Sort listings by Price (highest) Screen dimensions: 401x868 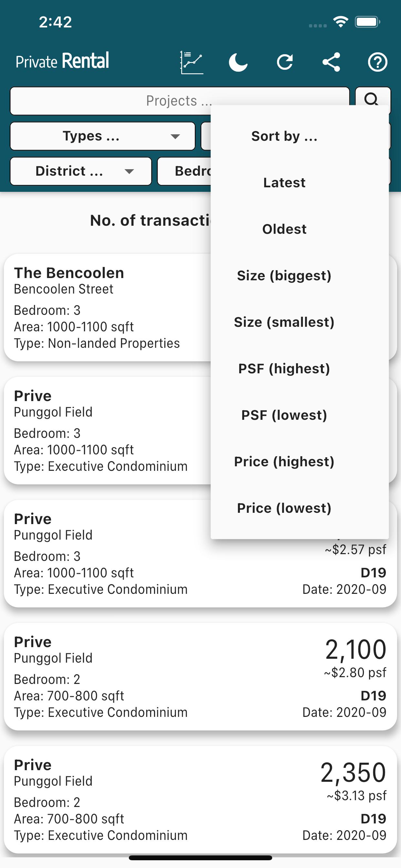point(284,462)
